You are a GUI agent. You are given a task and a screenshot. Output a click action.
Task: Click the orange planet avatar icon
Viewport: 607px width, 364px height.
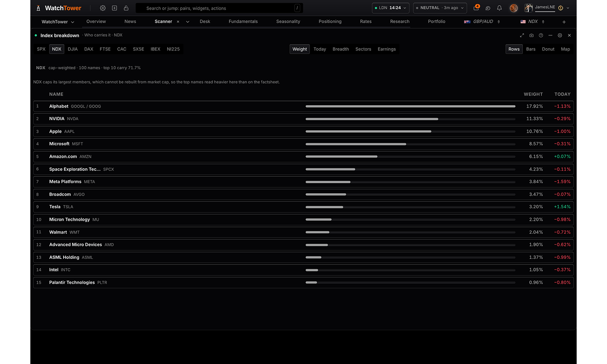[514, 8]
